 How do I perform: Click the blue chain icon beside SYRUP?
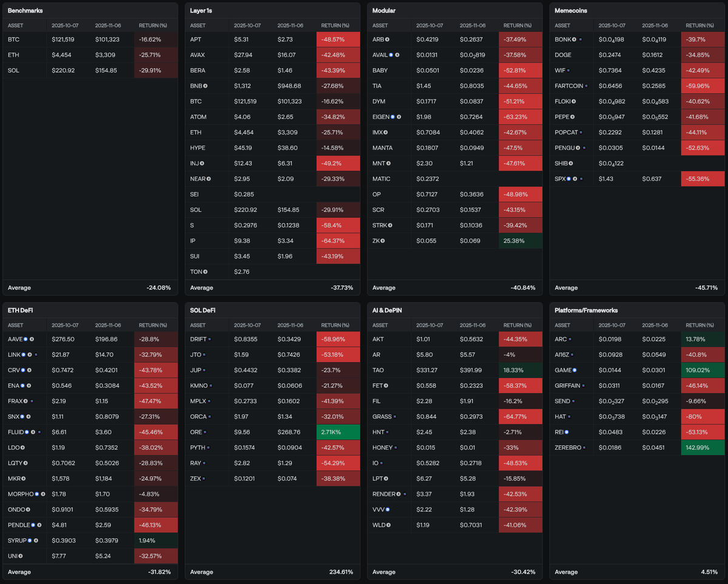point(29,540)
